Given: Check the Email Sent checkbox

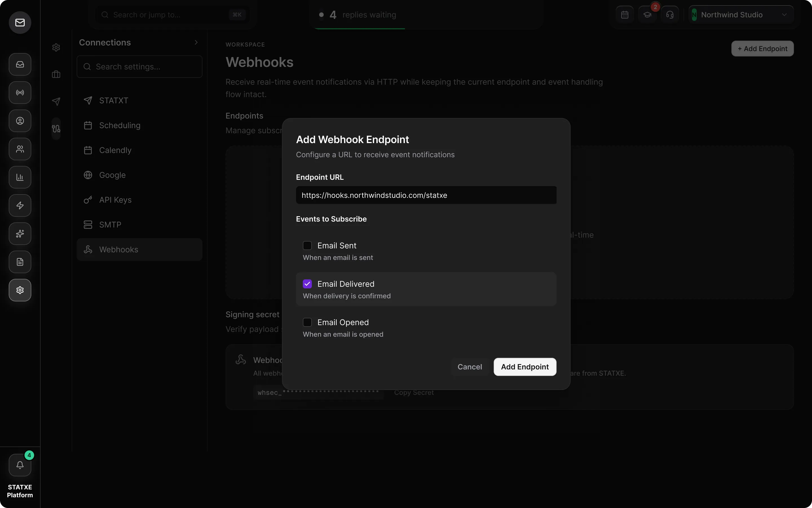Looking at the screenshot, I should pyautogui.click(x=307, y=246).
